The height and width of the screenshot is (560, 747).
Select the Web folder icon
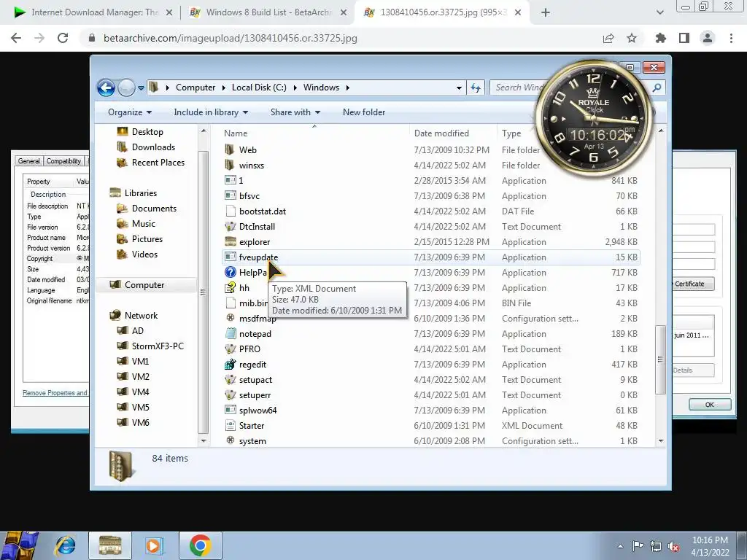pyautogui.click(x=230, y=150)
